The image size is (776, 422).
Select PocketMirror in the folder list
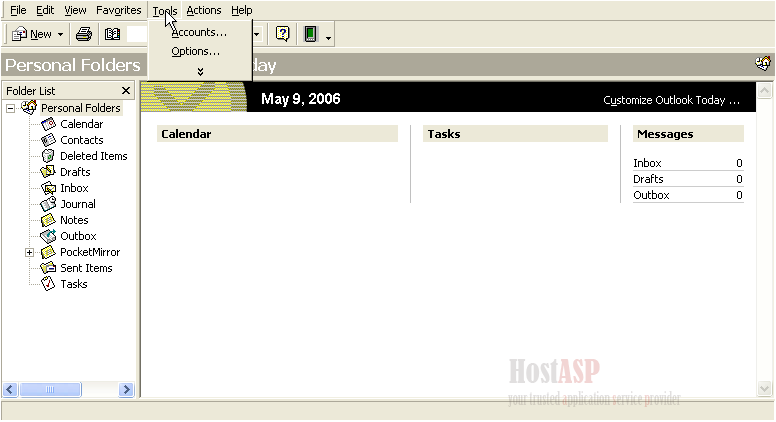tap(90, 252)
